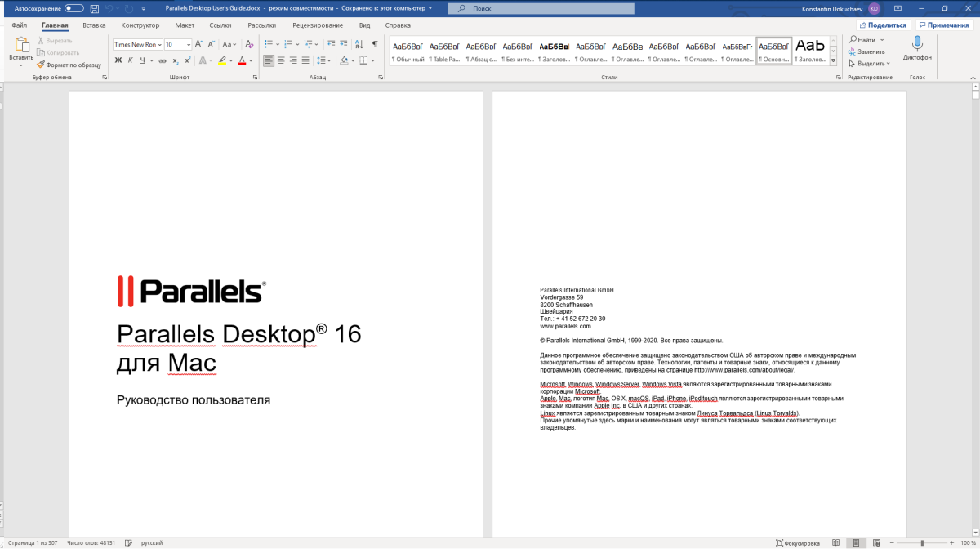Justify the text
The height and width of the screenshot is (549, 980).
(306, 60)
